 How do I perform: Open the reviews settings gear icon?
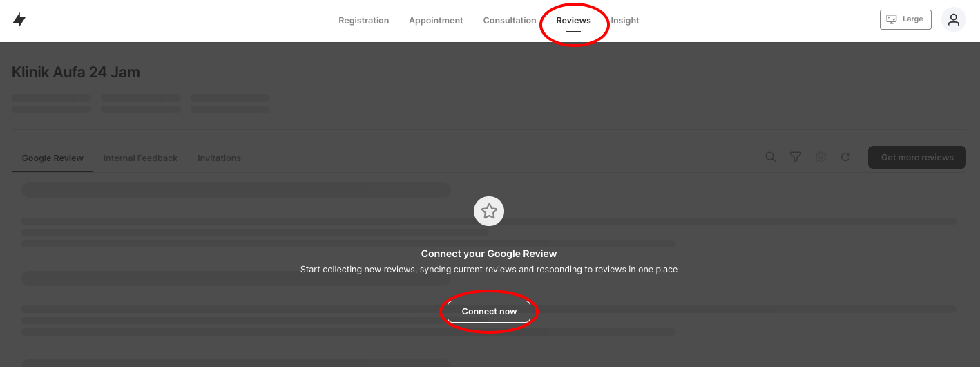(x=820, y=158)
